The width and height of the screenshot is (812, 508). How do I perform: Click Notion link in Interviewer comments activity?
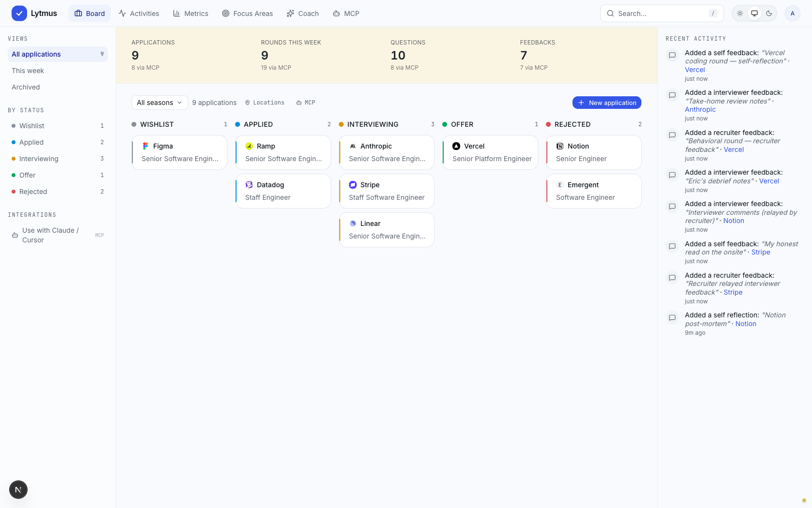[734, 221]
